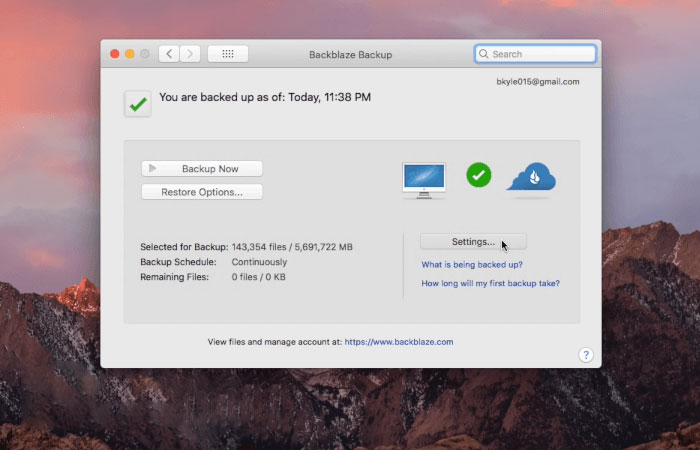Image resolution: width=700 pixels, height=450 pixels.
Task: Minimize window with yellow button
Action: tap(130, 54)
